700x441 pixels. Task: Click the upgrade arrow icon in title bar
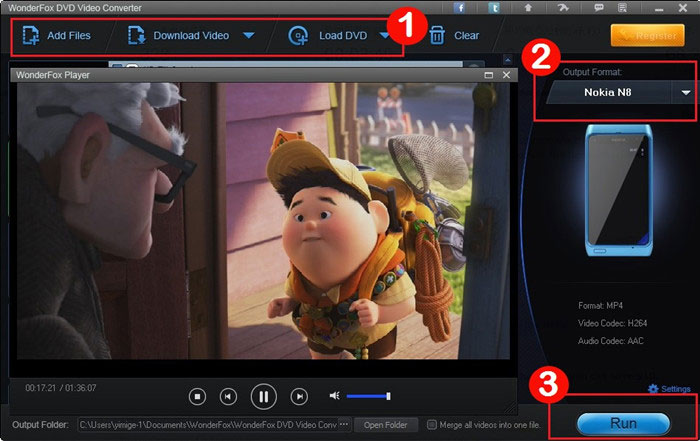528,8
